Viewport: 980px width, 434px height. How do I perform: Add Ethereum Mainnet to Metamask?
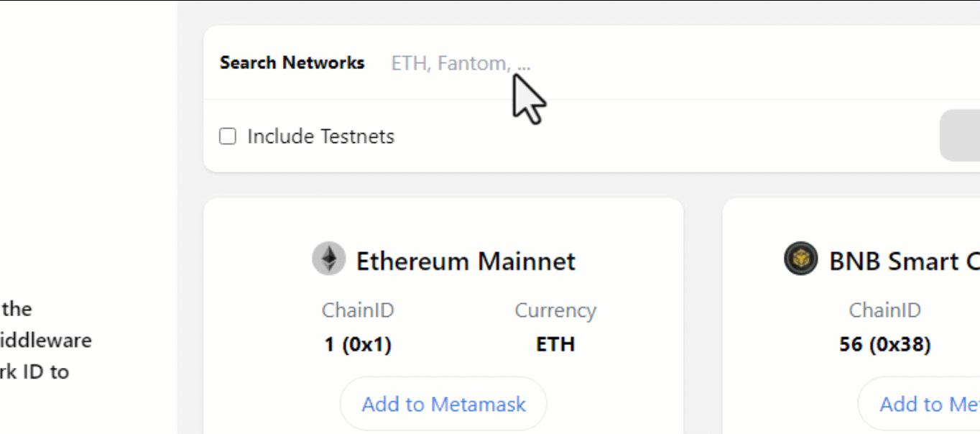click(x=443, y=404)
